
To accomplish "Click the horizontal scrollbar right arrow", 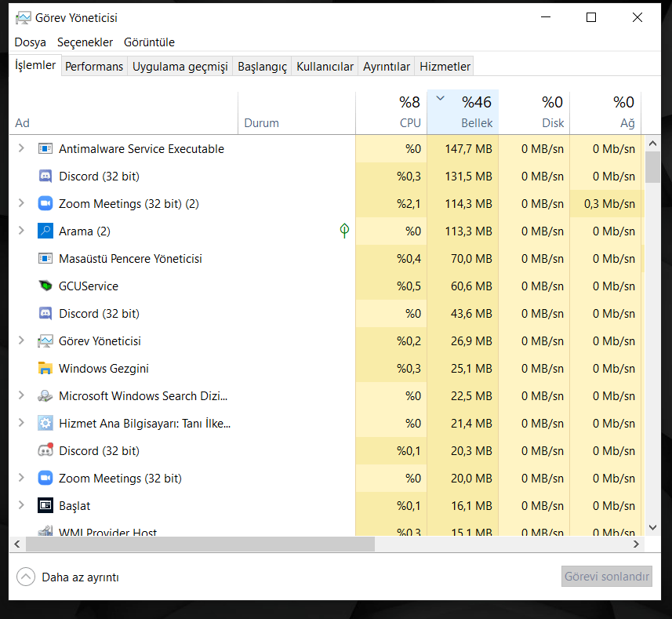I will [x=636, y=544].
